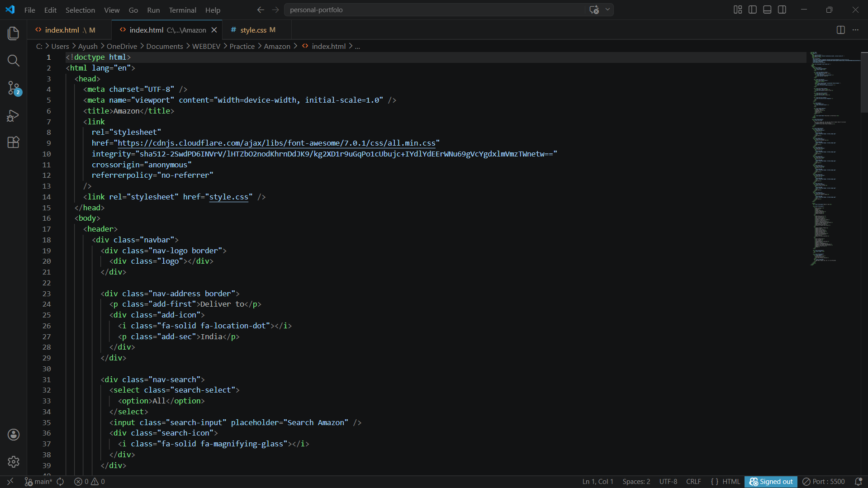Toggle the secondary side bar visibility

coord(782,9)
